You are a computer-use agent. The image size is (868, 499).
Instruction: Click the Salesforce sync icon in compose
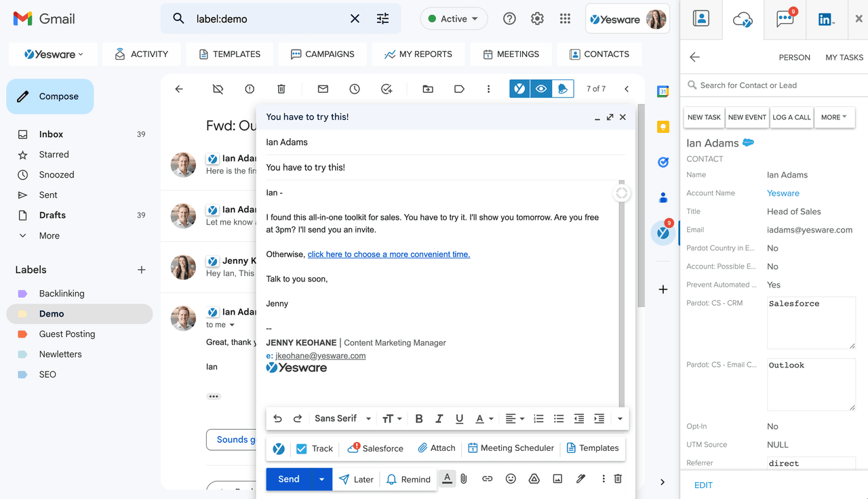tap(375, 448)
